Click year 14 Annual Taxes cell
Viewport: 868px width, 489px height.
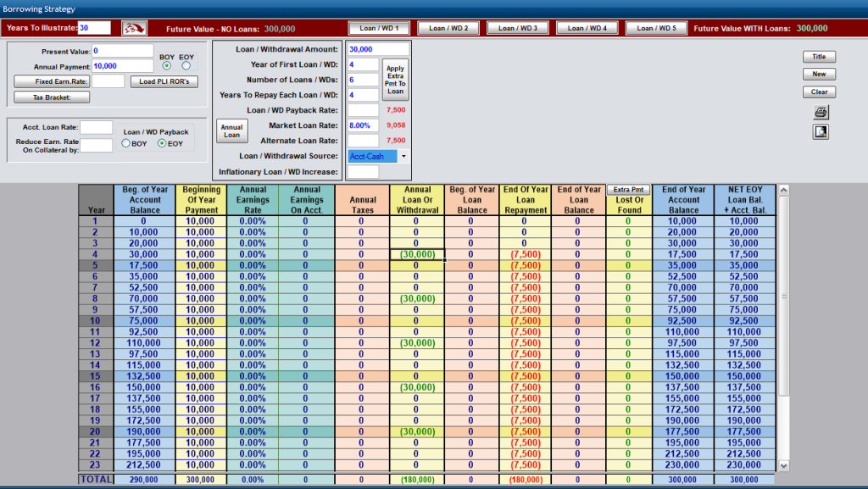click(x=362, y=365)
